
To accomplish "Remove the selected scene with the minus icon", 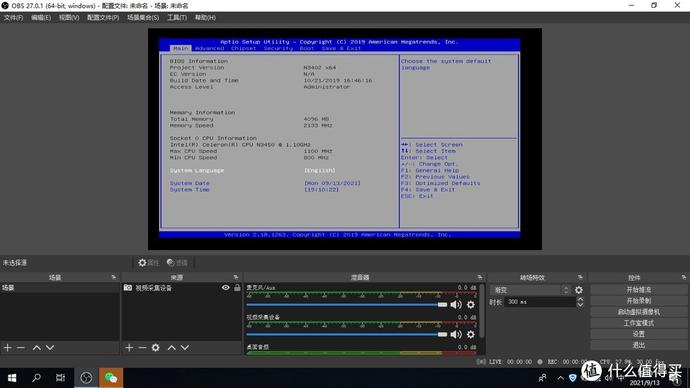I will 21,348.
